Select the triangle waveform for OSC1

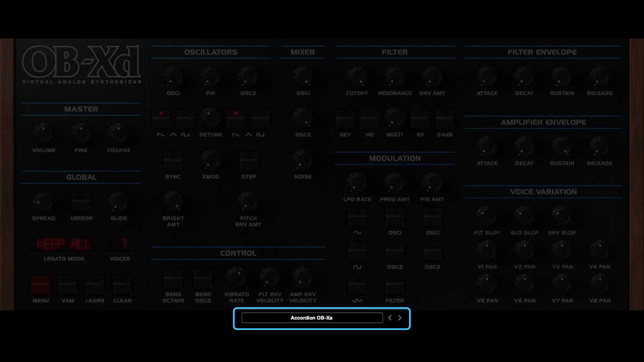[x=173, y=119]
